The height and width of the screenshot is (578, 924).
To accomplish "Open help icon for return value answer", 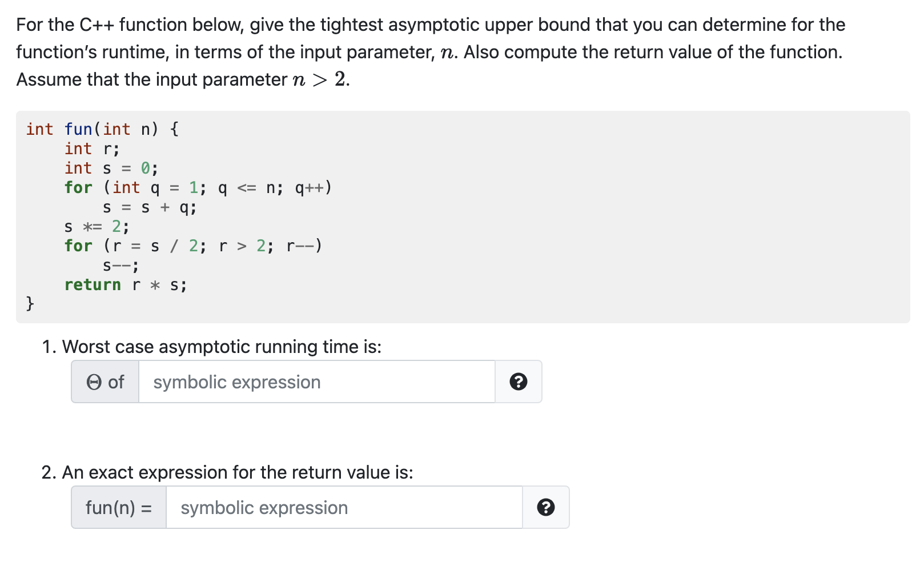I will pyautogui.click(x=545, y=507).
